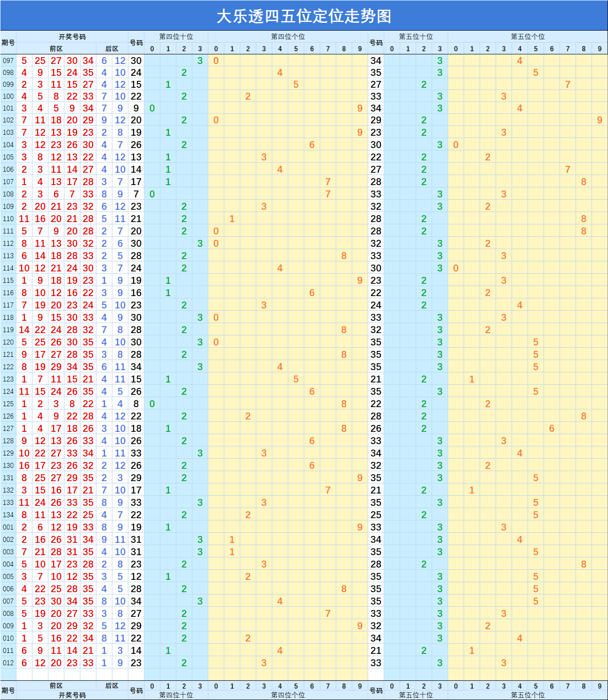Select period number 134
The height and width of the screenshot is (700, 608).
8,514
